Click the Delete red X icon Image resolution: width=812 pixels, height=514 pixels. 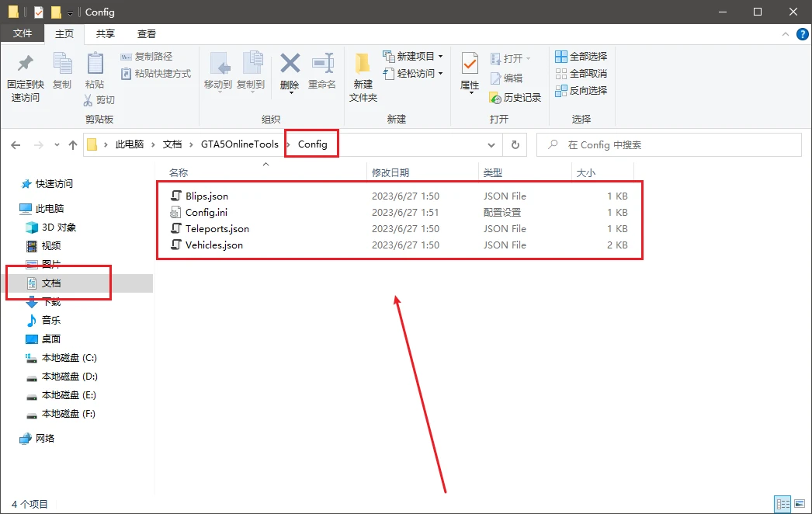290,64
